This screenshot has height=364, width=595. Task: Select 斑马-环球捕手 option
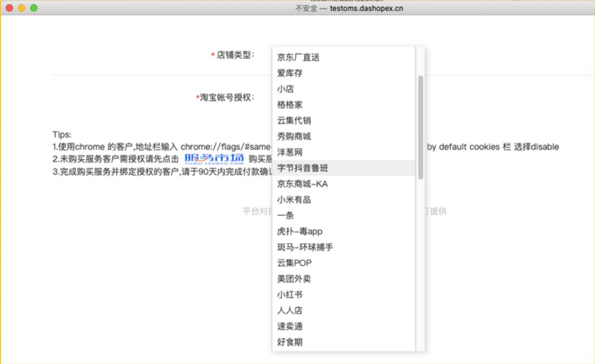pyautogui.click(x=343, y=247)
